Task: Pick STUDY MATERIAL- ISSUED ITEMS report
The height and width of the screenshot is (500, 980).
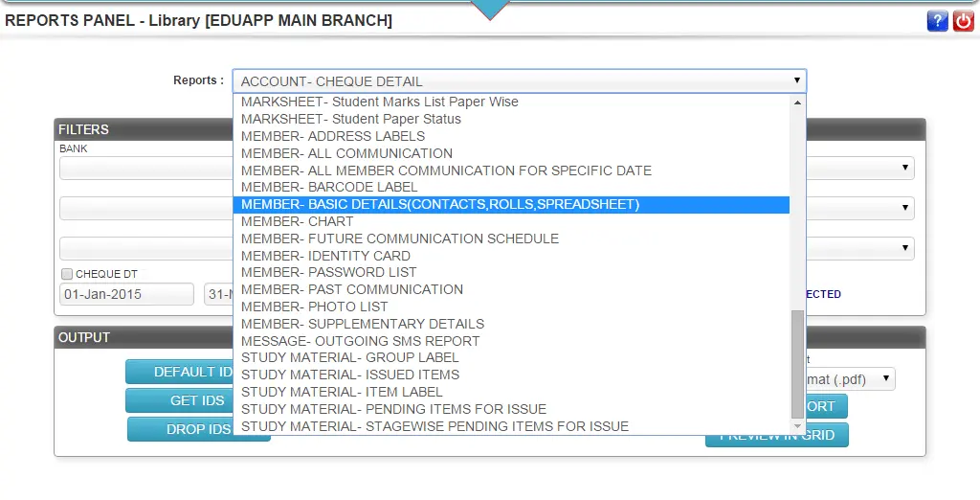Action: 350,375
